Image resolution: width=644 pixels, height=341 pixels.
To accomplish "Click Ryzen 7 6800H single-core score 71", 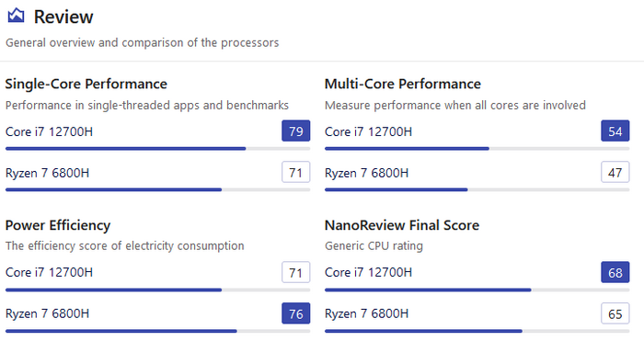I will (x=295, y=173).
